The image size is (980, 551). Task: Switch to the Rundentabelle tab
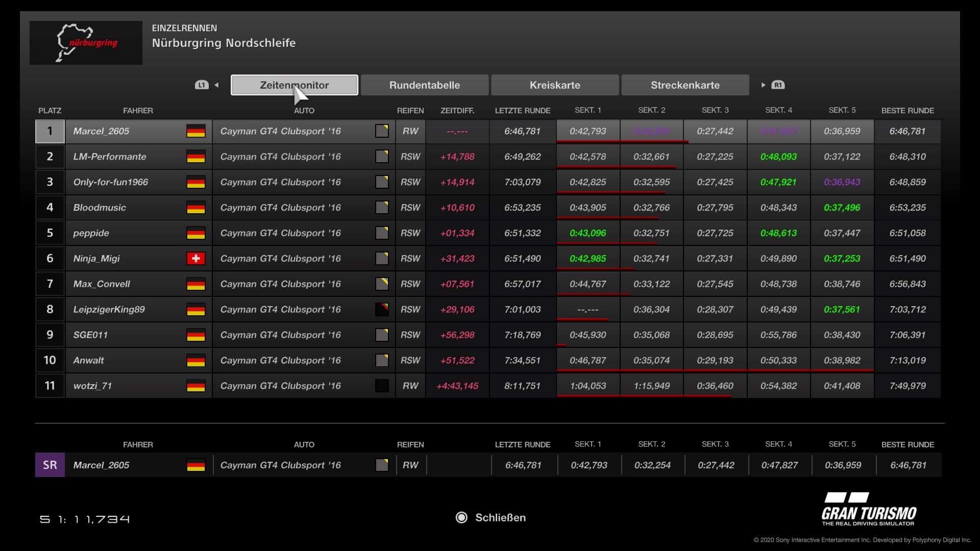pyautogui.click(x=424, y=85)
